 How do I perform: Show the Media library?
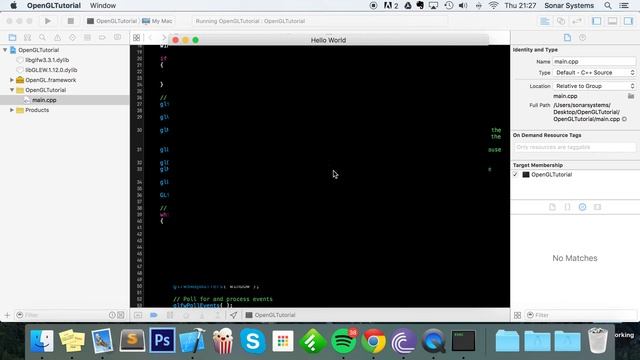click(x=598, y=207)
